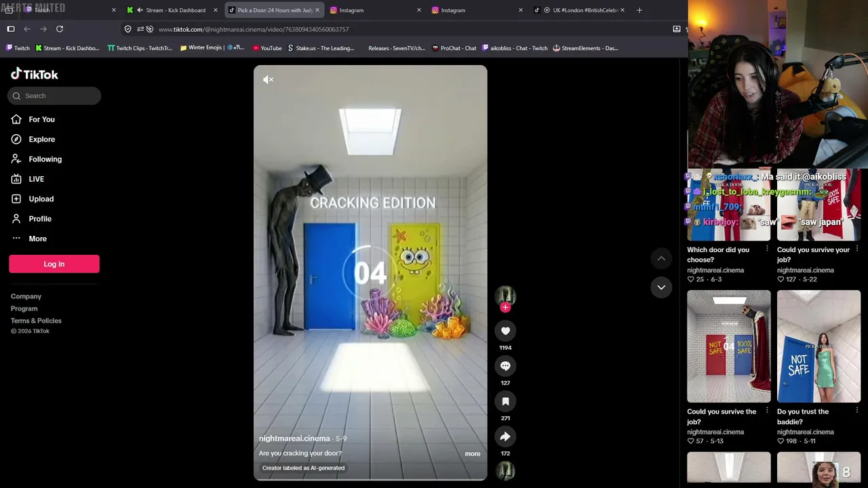Open the Explore page

(x=41, y=139)
